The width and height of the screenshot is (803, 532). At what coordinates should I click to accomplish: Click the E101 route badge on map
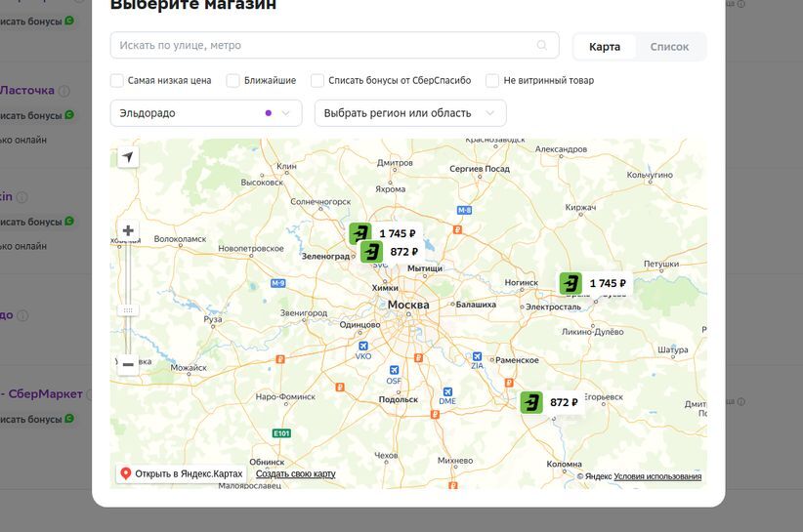coord(281,433)
